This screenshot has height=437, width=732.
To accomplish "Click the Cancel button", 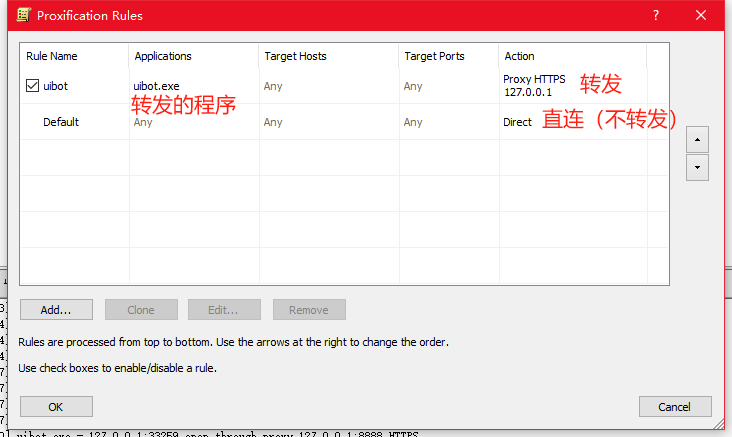I will point(675,406).
